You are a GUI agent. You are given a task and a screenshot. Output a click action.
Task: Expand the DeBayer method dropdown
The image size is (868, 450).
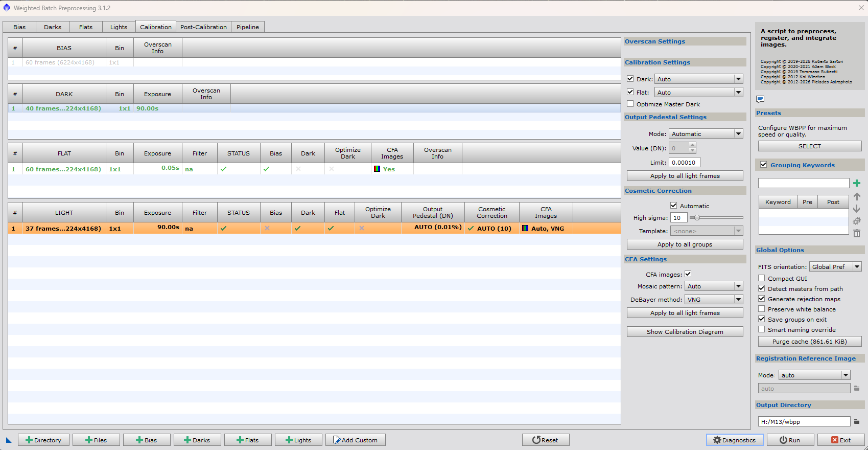(714, 299)
